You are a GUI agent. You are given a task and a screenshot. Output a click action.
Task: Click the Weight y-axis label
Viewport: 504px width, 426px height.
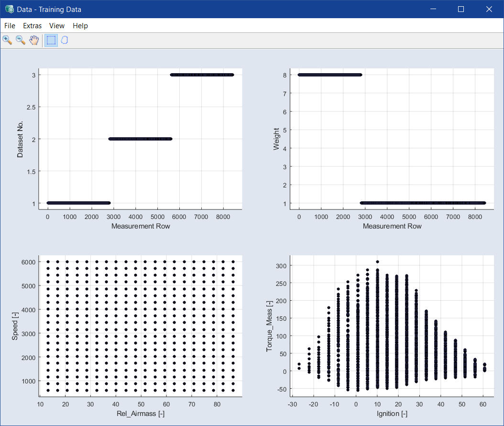pyautogui.click(x=276, y=139)
